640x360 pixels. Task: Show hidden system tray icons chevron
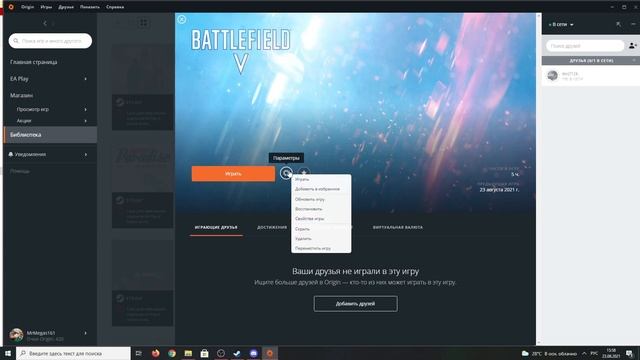(584, 353)
